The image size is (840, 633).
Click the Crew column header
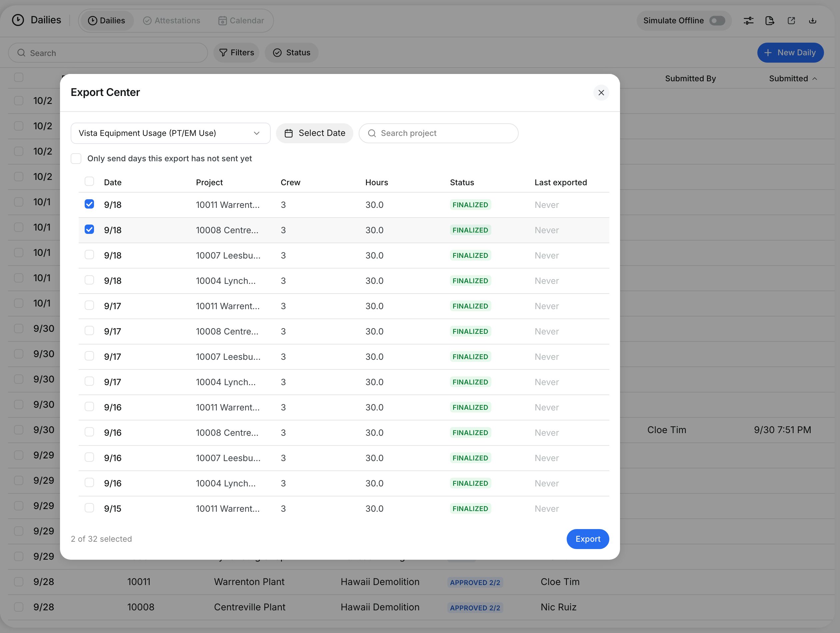[290, 183]
